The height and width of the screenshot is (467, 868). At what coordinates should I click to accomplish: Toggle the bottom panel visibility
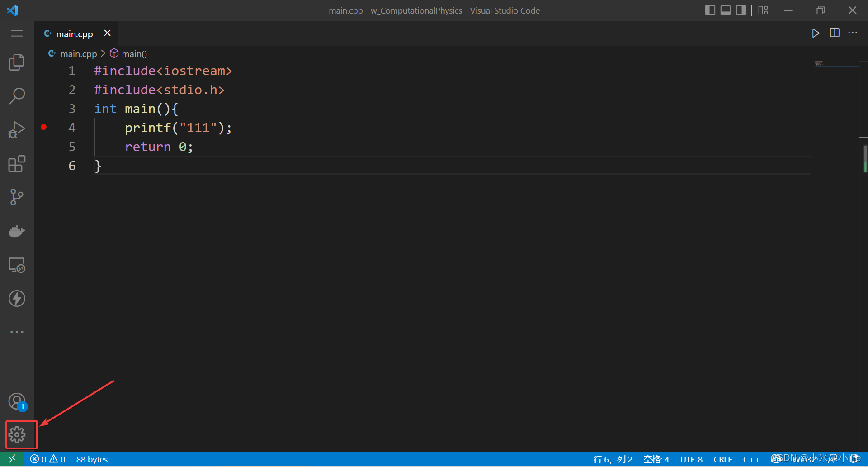click(x=726, y=10)
